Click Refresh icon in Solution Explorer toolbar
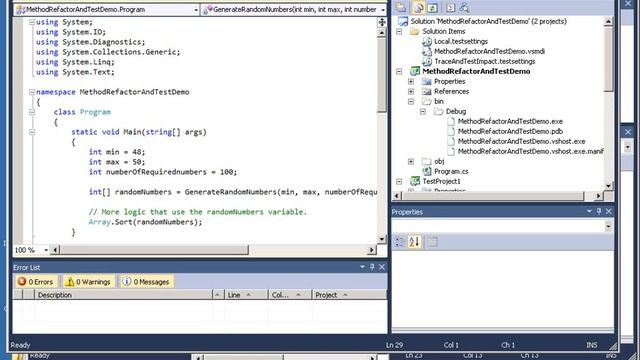The image size is (640, 360). coord(433,7)
